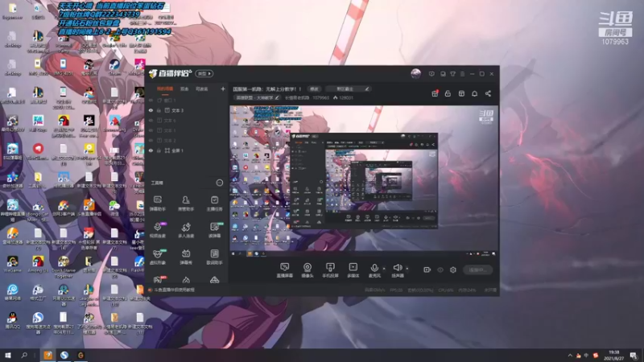Open the 主播任务 streamer tasks tool
Screen dimensions: 644x362
point(214,204)
